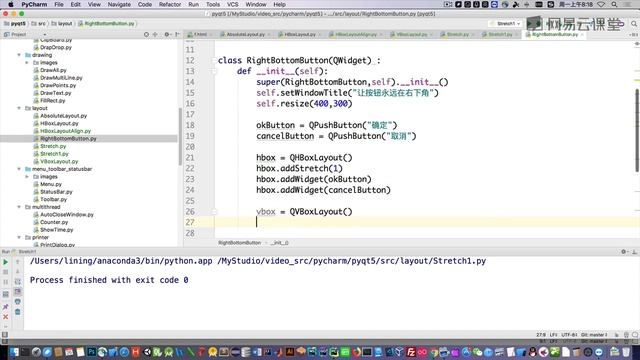Click the hide panel icon in Project header
640x360 pixels.
[x=177, y=35]
